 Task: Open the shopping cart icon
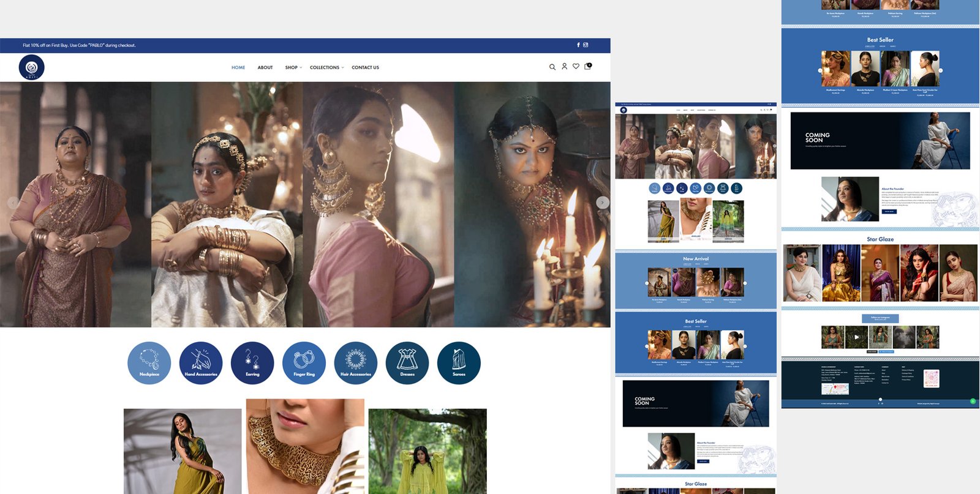tap(587, 67)
